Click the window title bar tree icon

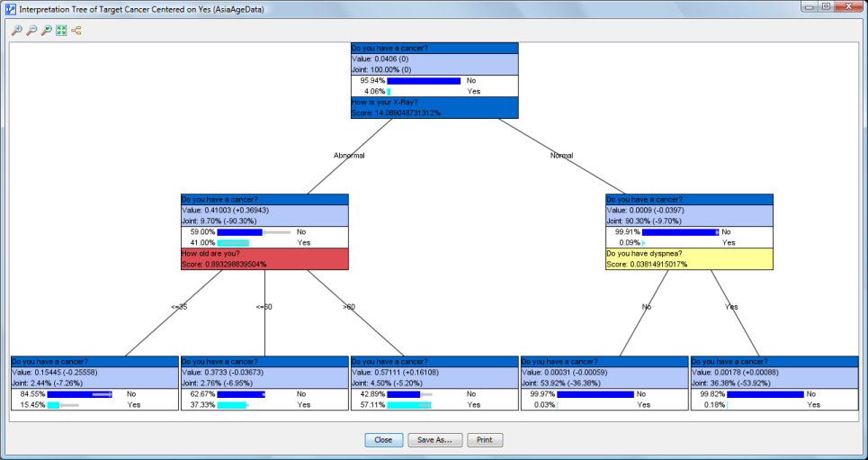10,7
